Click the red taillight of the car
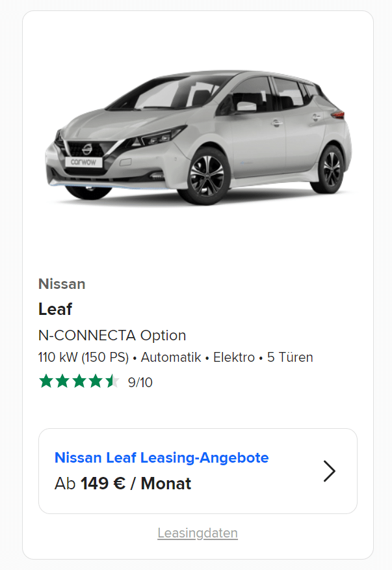 point(338,115)
